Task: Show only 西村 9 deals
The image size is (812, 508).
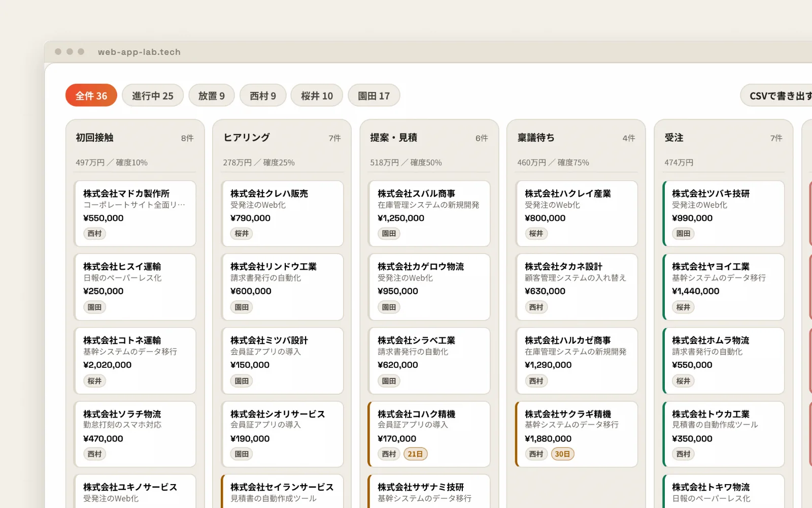Action: pyautogui.click(x=263, y=96)
